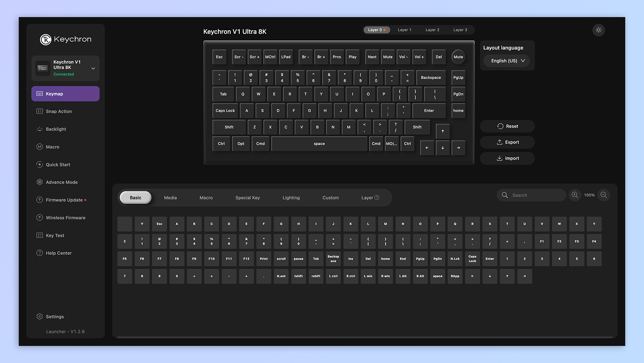Zoom in on the key palette

coord(574,195)
